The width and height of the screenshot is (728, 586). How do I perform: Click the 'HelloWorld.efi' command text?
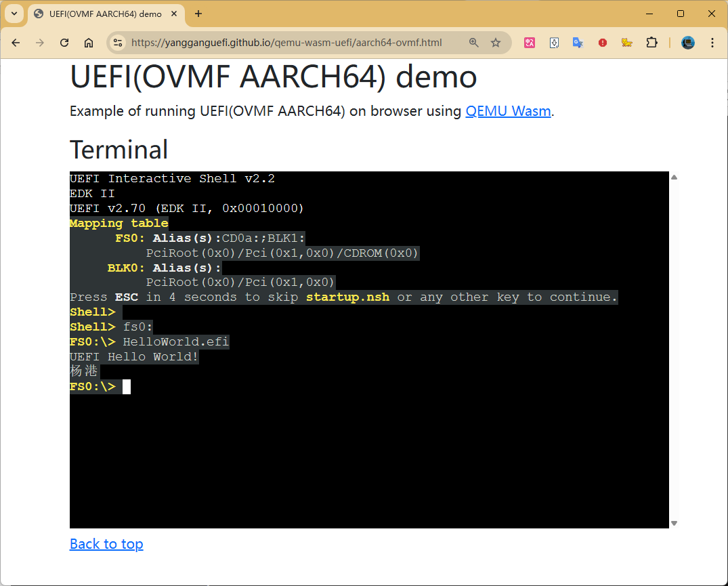pos(176,342)
